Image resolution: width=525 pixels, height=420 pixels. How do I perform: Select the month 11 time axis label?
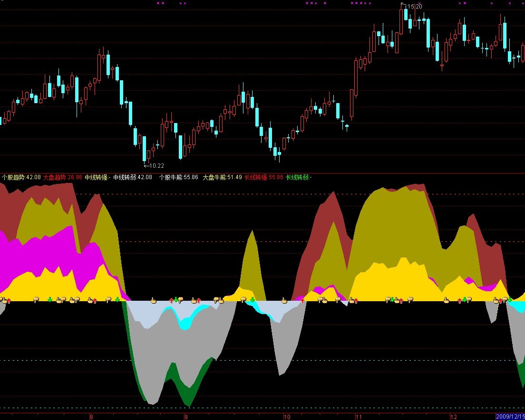(x=359, y=417)
